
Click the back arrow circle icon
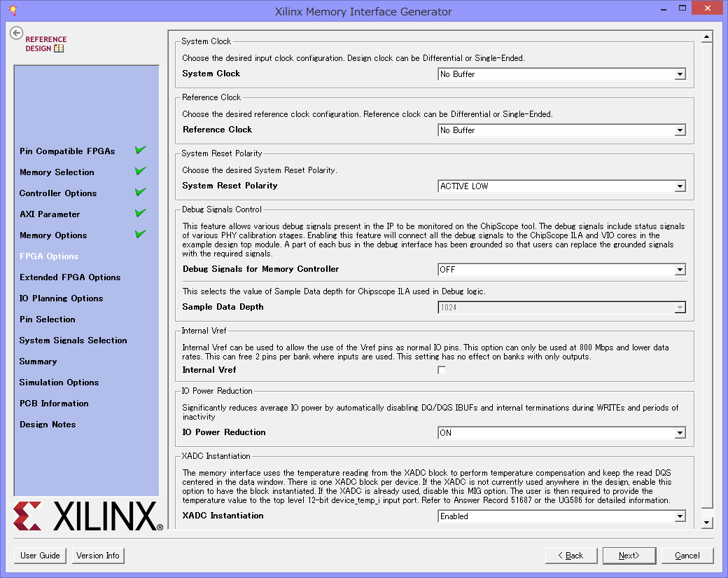(x=17, y=33)
